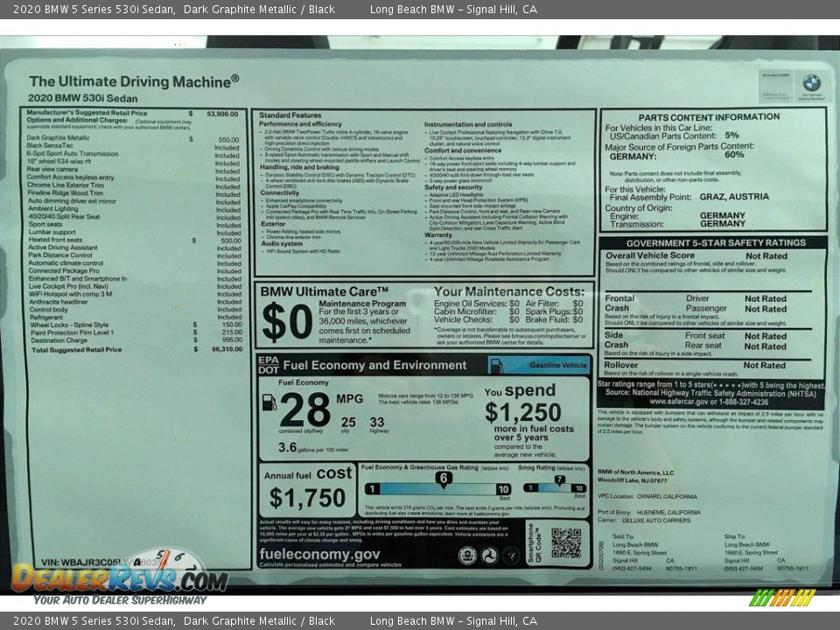Click the VIN number line
This screenshot has height=630, width=840.
pyautogui.click(x=101, y=563)
